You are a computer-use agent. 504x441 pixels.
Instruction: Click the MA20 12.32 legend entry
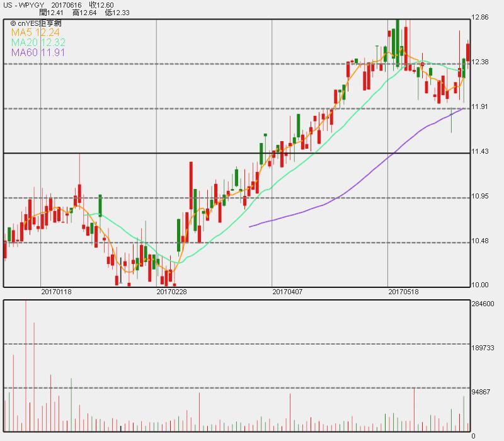click(38, 42)
